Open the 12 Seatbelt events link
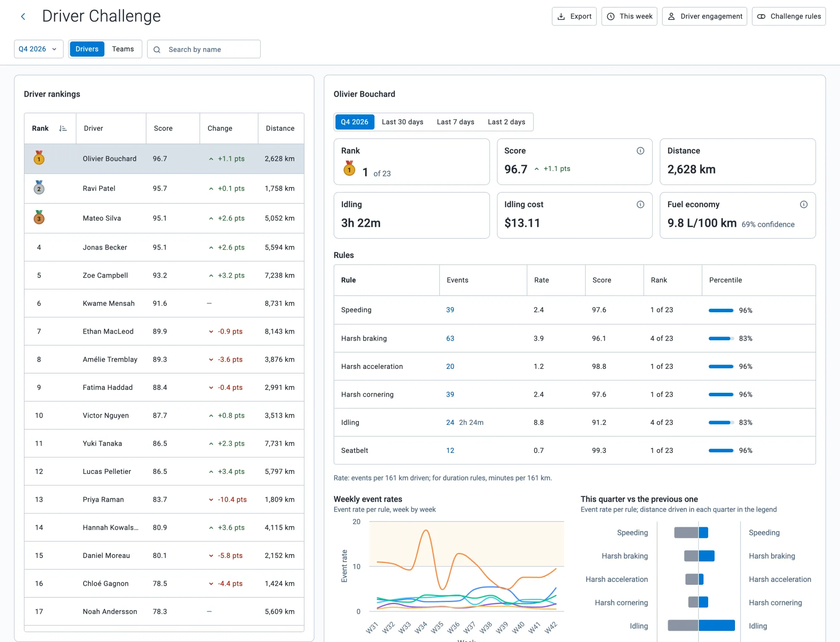Screen dimensions: 840x642 (450, 451)
